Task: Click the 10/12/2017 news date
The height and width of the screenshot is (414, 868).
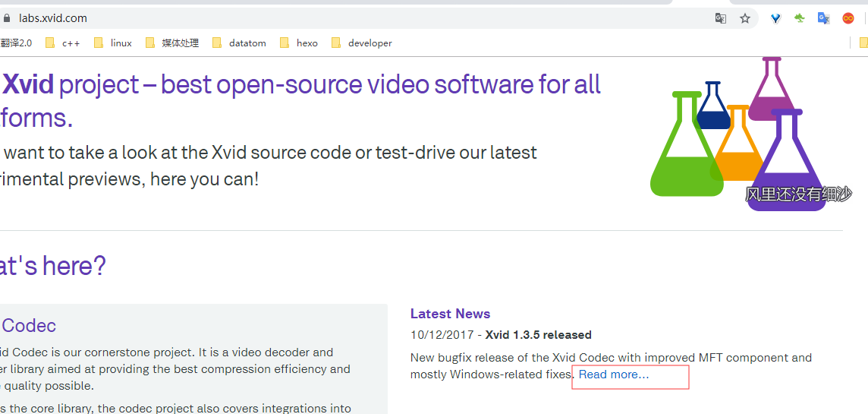Action: [442, 335]
